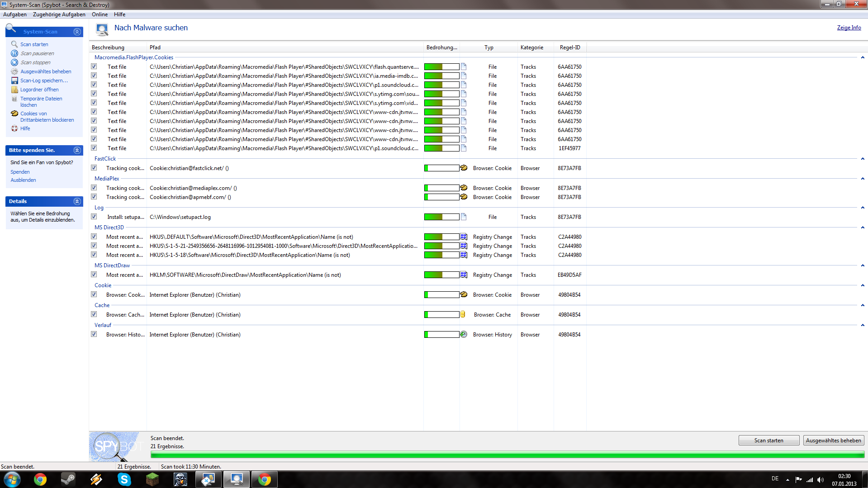868x488 pixels.
Task: Open the Windows Start menu
Action: point(12,479)
